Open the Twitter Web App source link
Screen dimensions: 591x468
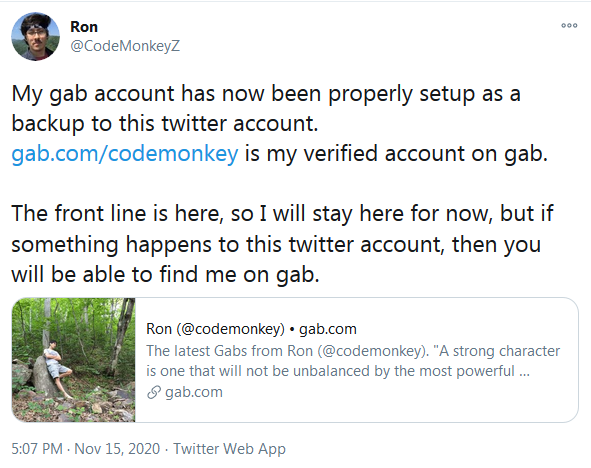coord(229,449)
